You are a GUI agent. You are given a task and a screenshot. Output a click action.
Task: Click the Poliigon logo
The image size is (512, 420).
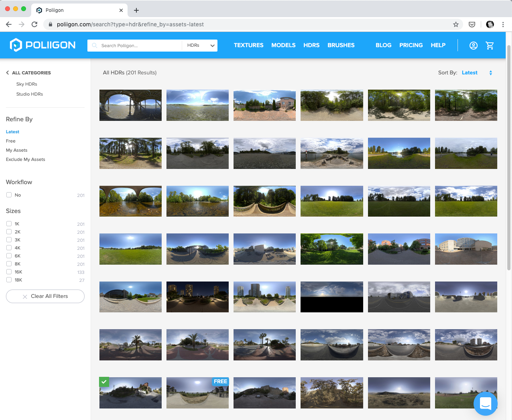(x=43, y=45)
